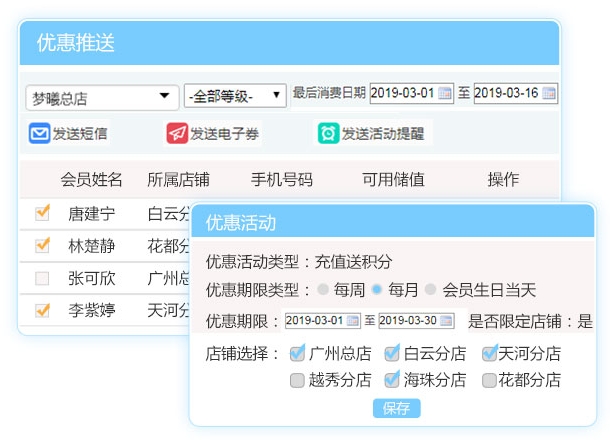
Task: Uncheck the 李紫婷 member checkbox
Action: point(42,310)
